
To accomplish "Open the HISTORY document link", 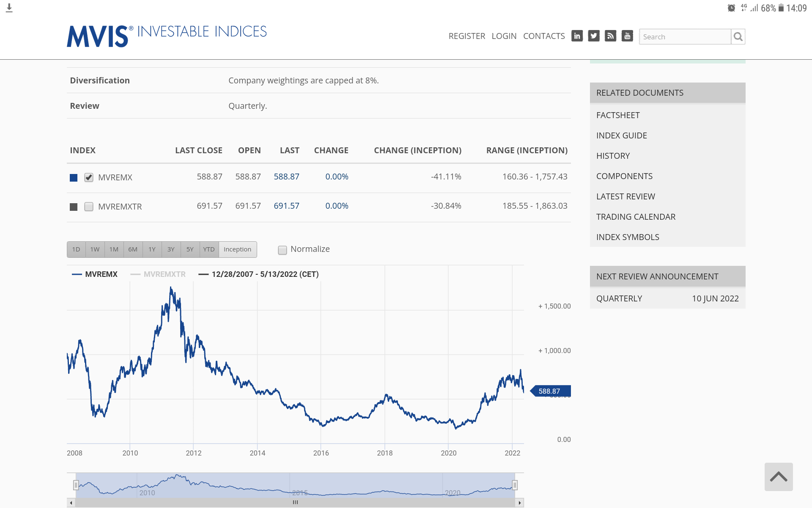I will coord(613,156).
